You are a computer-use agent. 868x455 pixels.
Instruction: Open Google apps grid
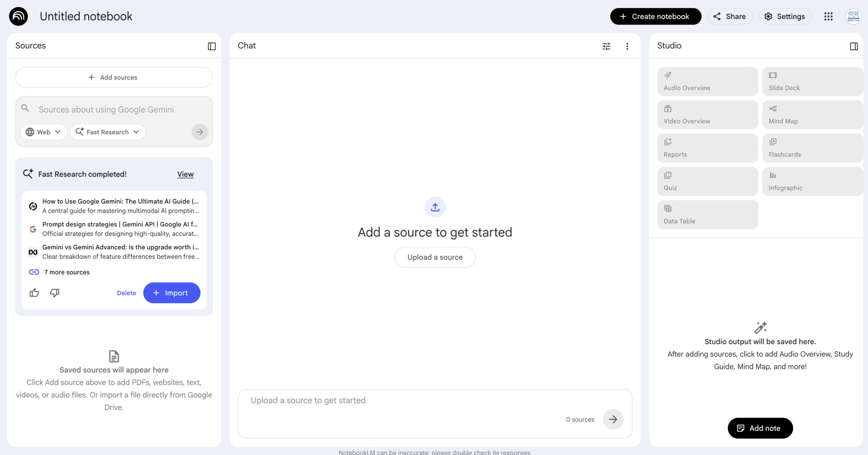coord(828,16)
